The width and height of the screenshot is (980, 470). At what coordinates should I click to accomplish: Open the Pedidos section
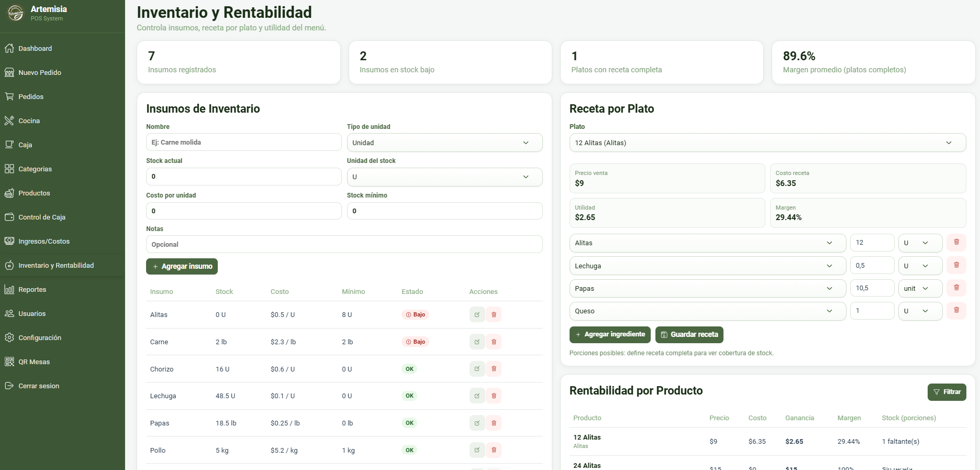click(x=62, y=96)
